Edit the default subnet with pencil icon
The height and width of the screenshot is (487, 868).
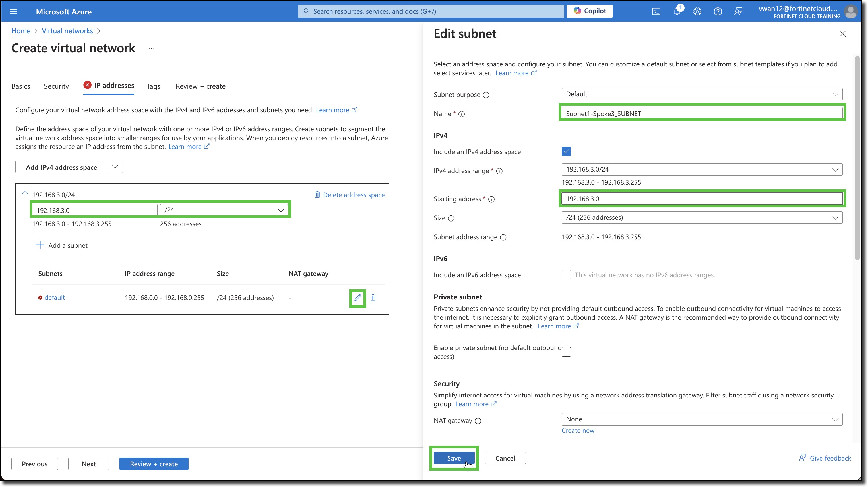click(x=357, y=297)
